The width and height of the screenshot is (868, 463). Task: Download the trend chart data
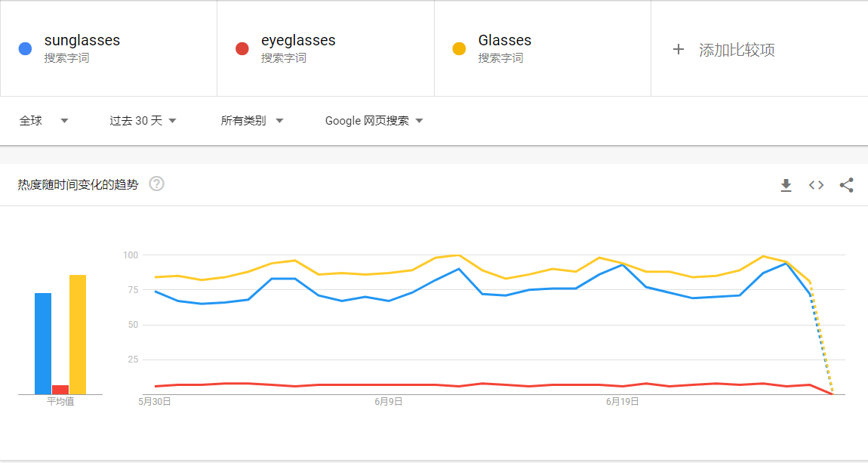pyautogui.click(x=786, y=185)
